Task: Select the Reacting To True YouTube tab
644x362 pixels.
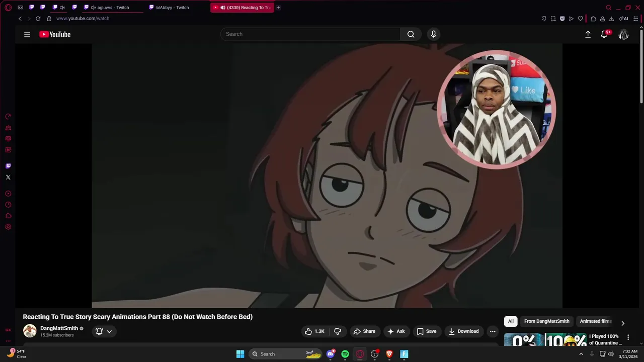Action: point(242,8)
